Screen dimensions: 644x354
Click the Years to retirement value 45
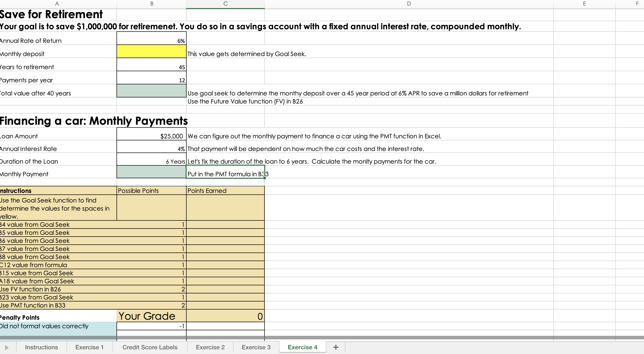point(151,65)
